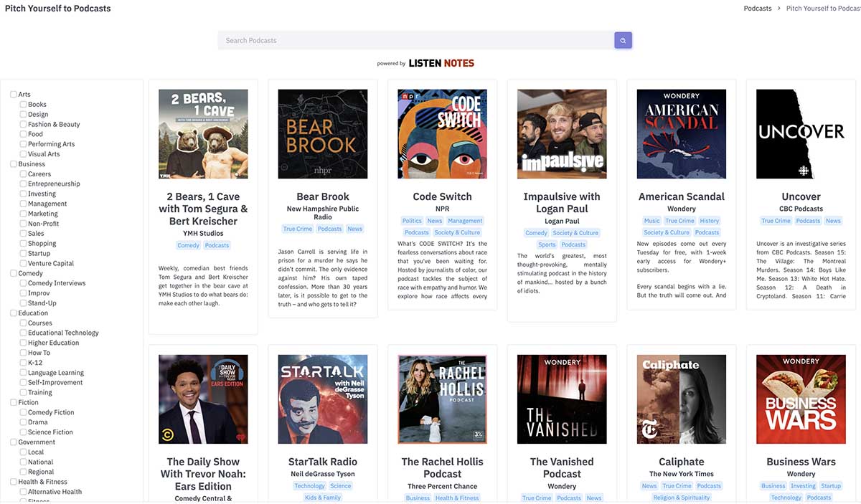Open the American Scandal cover image
This screenshot has width=861, height=504.
[682, 134]
